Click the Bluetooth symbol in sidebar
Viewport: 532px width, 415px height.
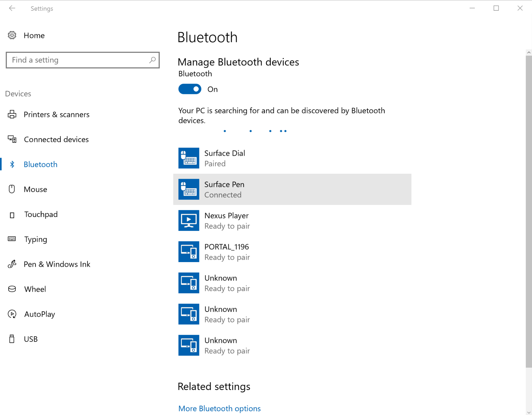(12, 164)
